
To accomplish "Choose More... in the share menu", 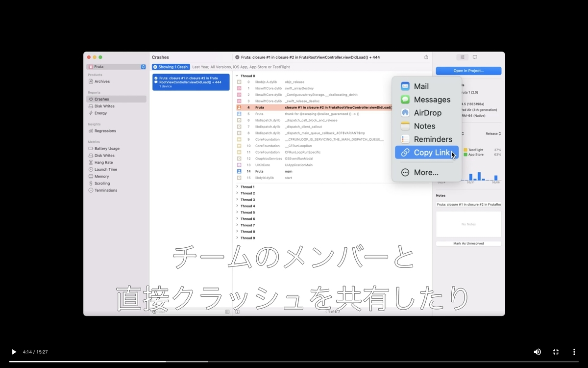I will 426,172.
